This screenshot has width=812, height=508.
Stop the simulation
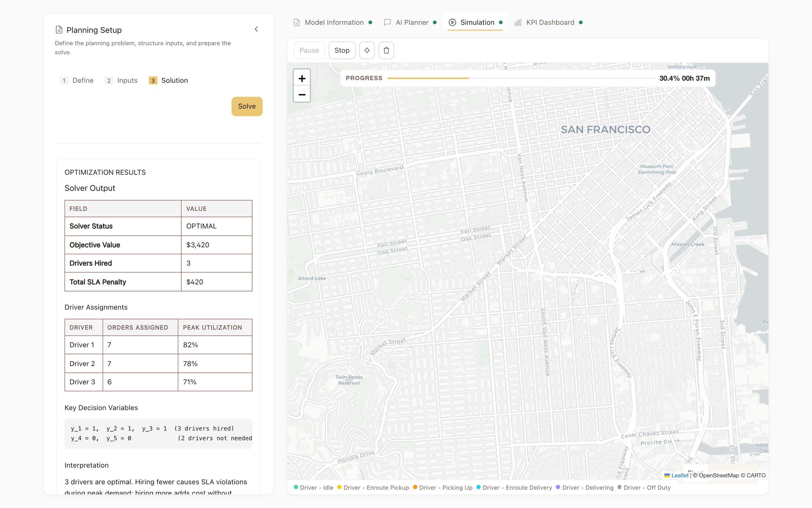[x=342, y=50]
